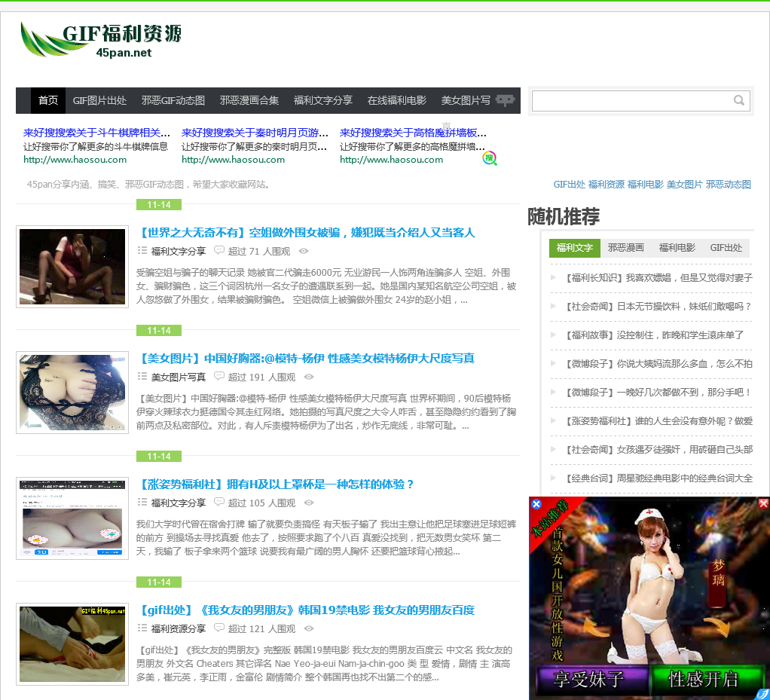Viewport: 770px width, 700px height.
Task: Click the 福利资源 tag link
Action: pos(606,184)
